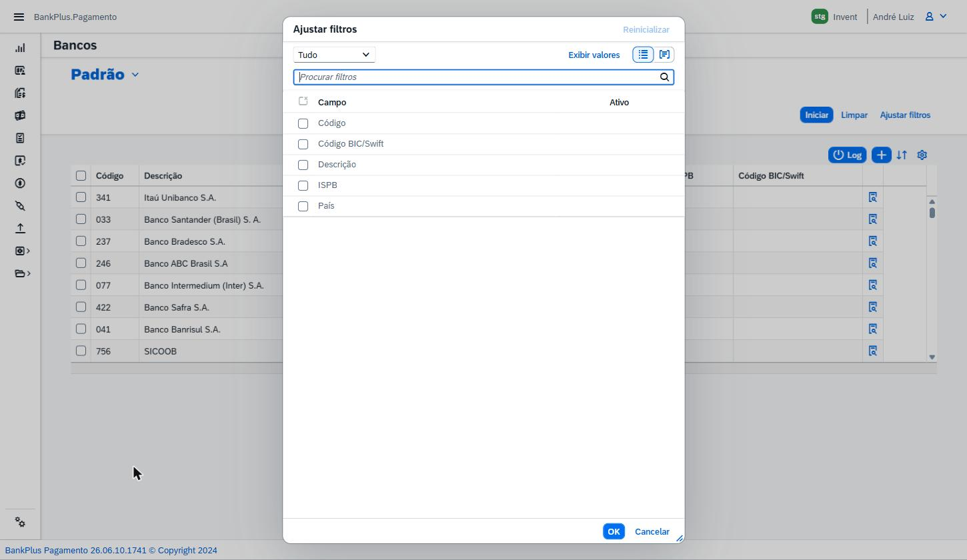
Task: Switch to list view in filter dialog
Action: (643, 55)
